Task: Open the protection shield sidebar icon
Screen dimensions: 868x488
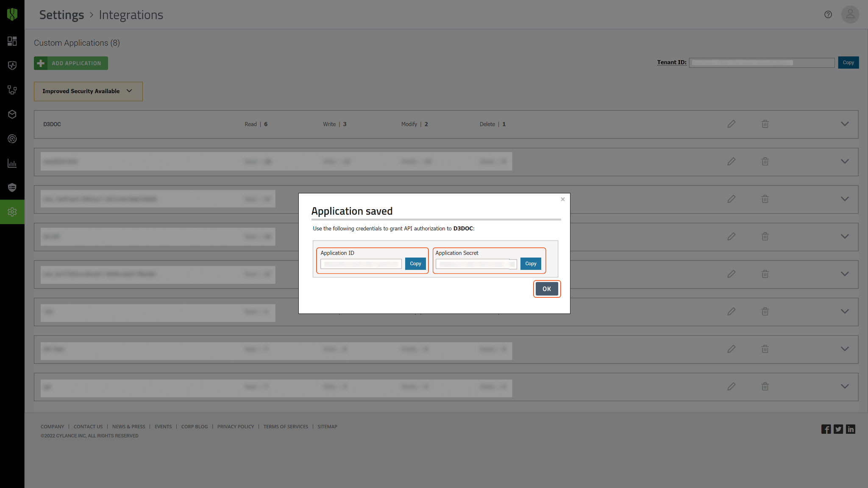Action: 12,66
